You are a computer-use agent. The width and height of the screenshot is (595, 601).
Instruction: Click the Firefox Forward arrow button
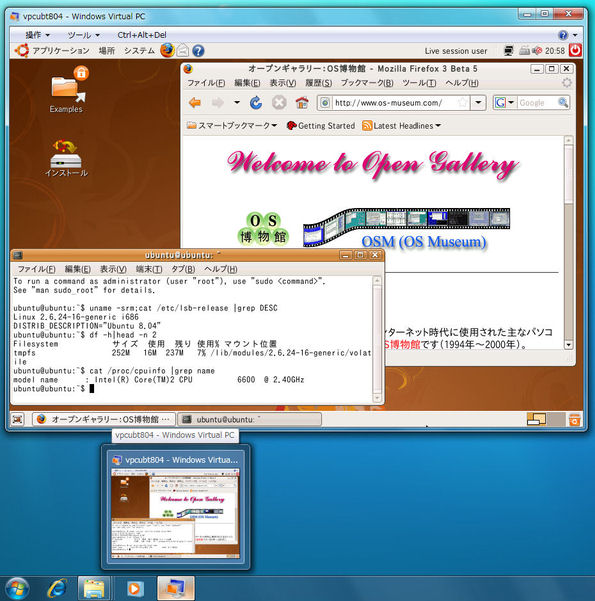pos(218,103)
